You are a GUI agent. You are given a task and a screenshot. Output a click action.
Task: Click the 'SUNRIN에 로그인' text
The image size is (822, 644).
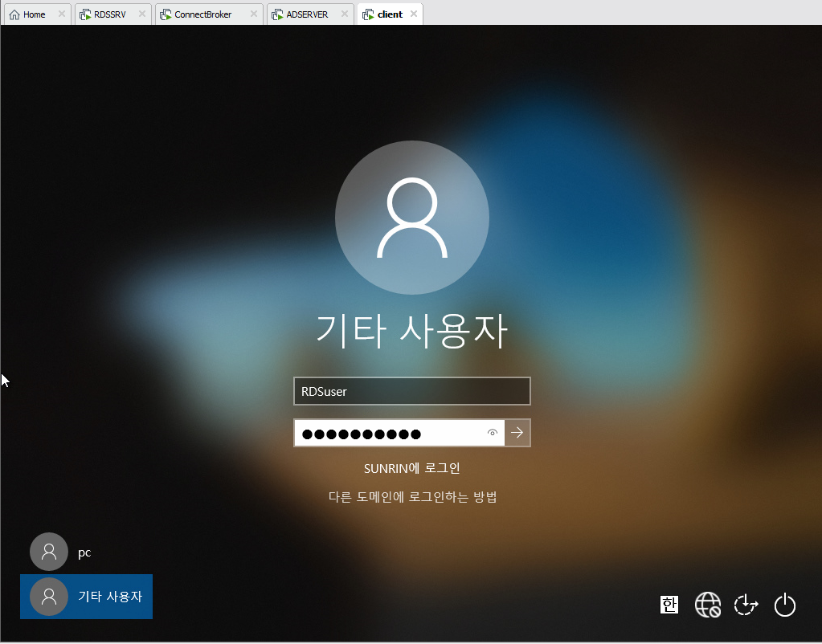pos(412,468)
